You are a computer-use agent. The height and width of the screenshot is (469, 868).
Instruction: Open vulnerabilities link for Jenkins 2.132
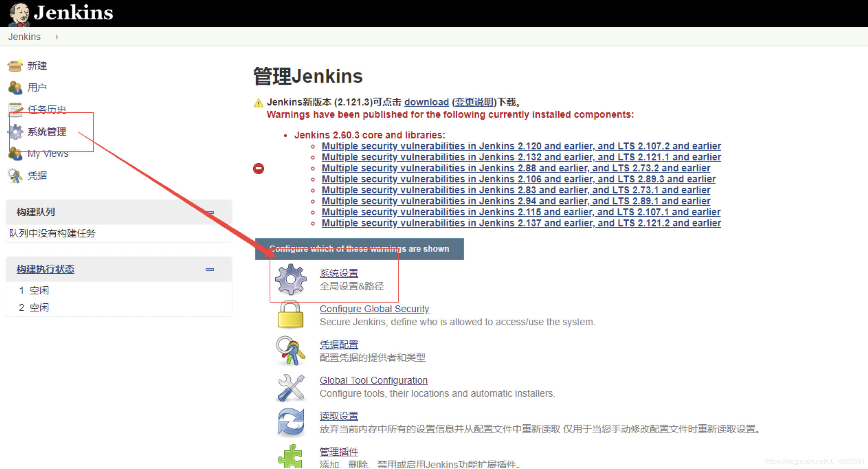521,157
